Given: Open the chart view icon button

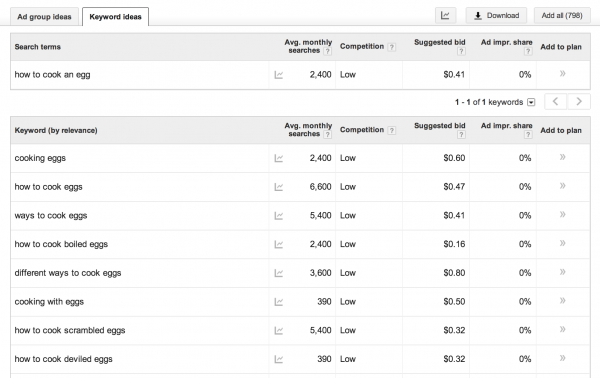Looking at the screenshot, I should [445, 16].
